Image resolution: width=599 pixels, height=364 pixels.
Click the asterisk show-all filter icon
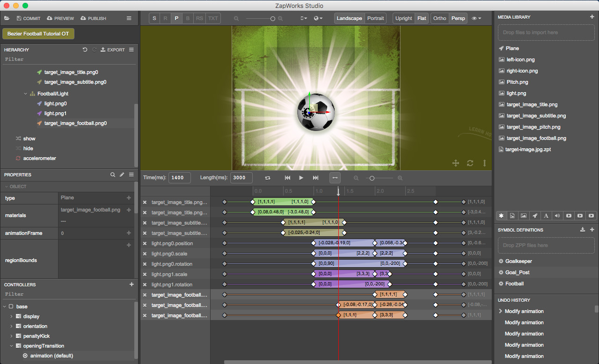point(501,216)
